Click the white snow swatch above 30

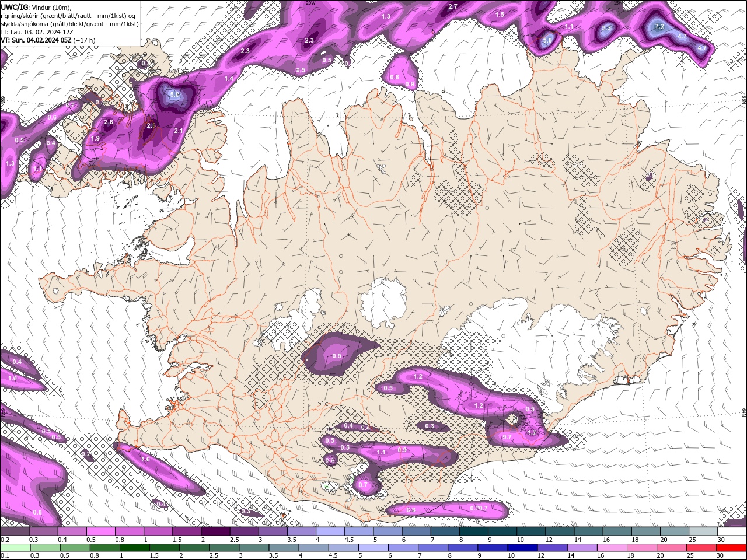pos(731,531)
